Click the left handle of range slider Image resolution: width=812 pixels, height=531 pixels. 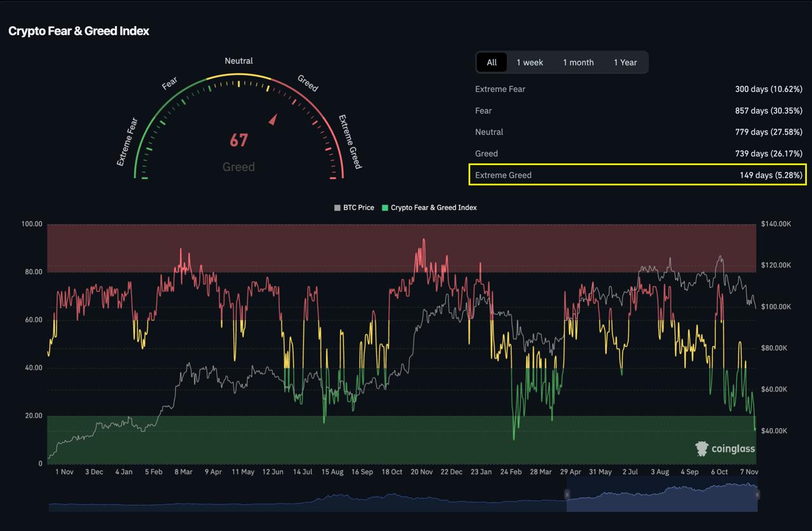coord(567,494)
